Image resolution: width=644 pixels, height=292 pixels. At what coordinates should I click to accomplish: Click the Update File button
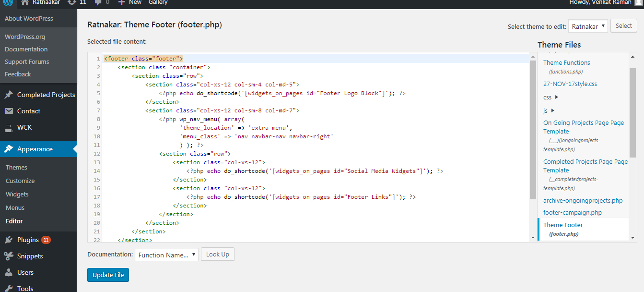pyautogui.click(x=108, y=275)
